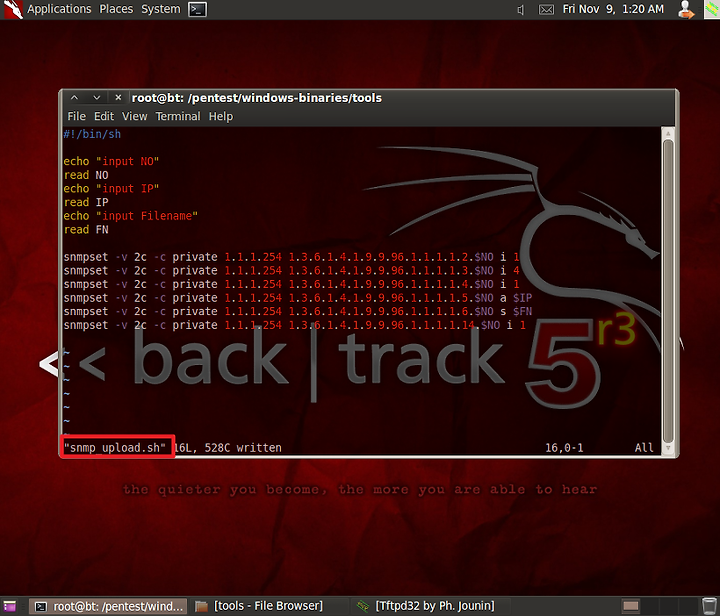
Task: Click snmpset line ending in 3.$NO i 4
Action: 292,271
